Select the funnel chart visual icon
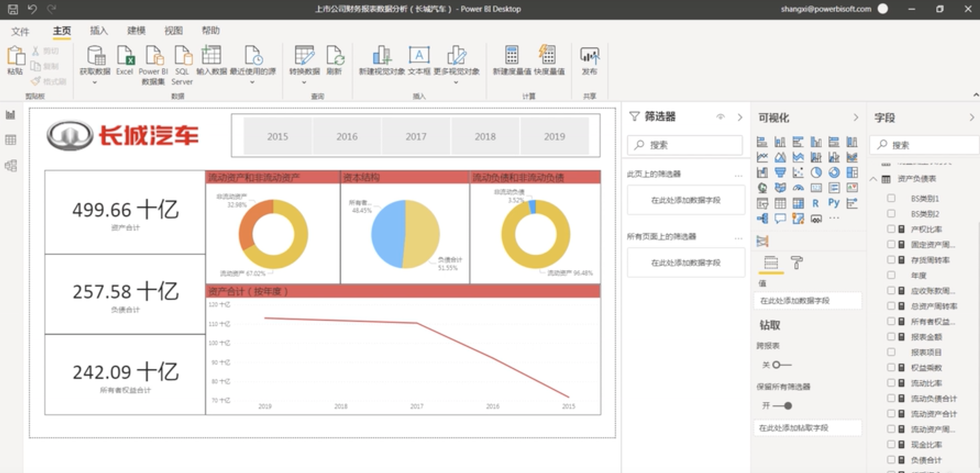The width and height of the screenshot is (980, 473). tap(780, 172)
